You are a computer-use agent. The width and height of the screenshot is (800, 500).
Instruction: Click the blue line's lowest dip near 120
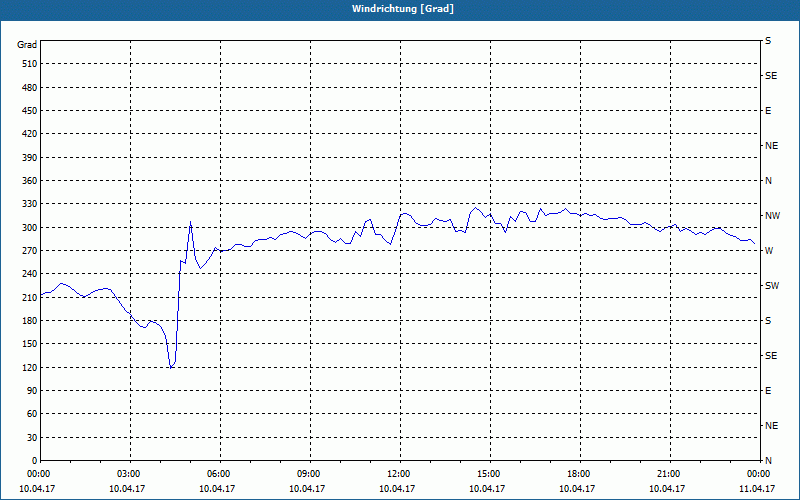[171, 367]
